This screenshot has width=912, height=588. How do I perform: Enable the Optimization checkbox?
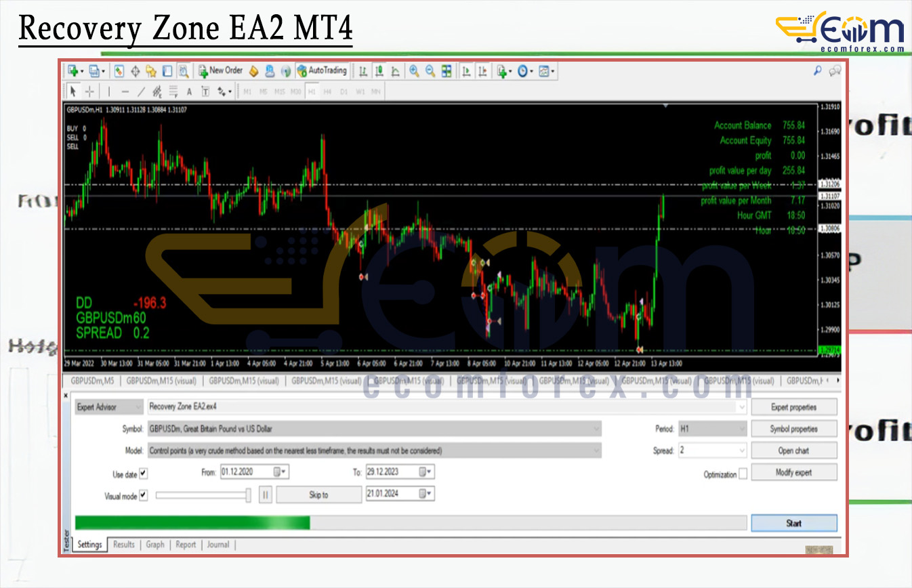pos(743,474)
